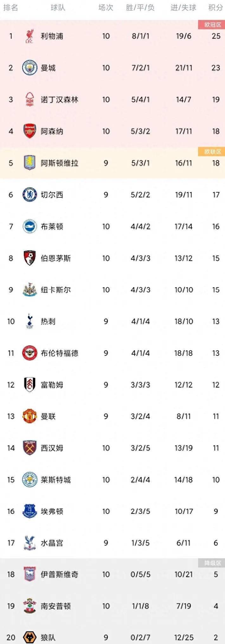Click the 降级区 zone label
The image size is (225, 644).
pos(212,563)
